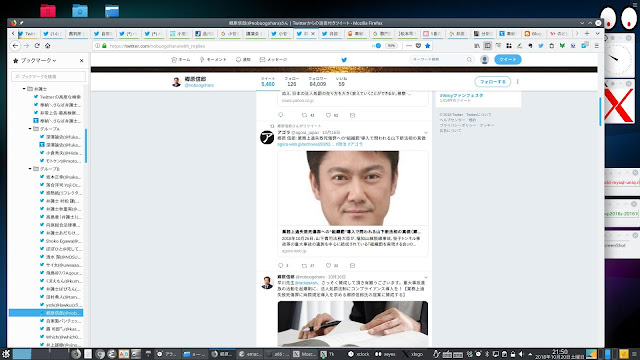
Task: Open Twitter ホーム navigation item
Action: 181,60
